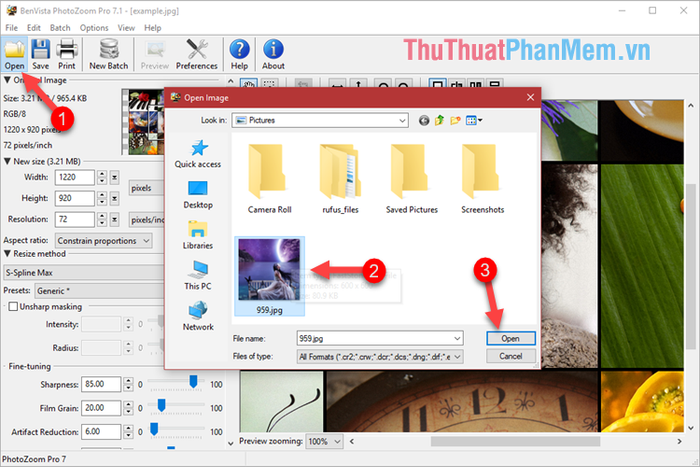Collapse the Original Image section

(7, 80)
